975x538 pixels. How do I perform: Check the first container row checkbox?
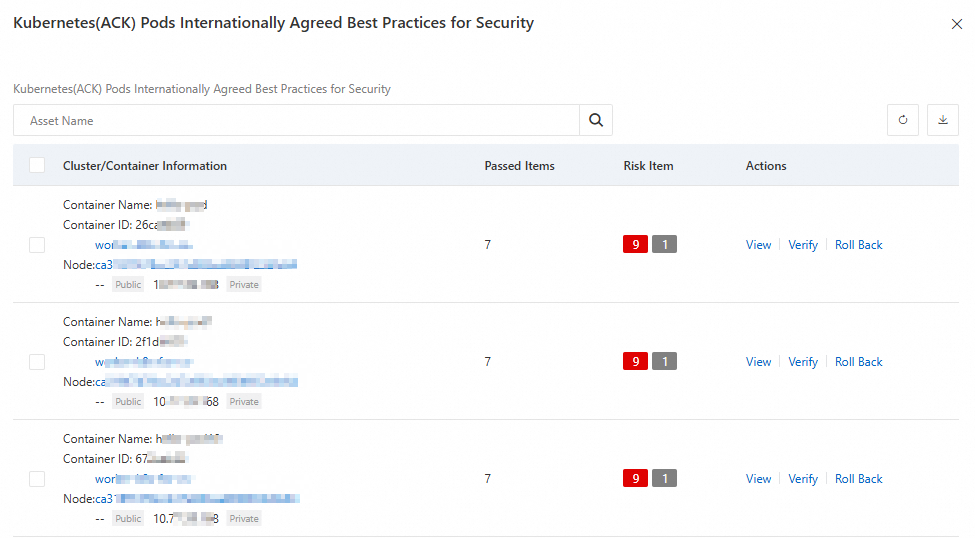point(37,245)
